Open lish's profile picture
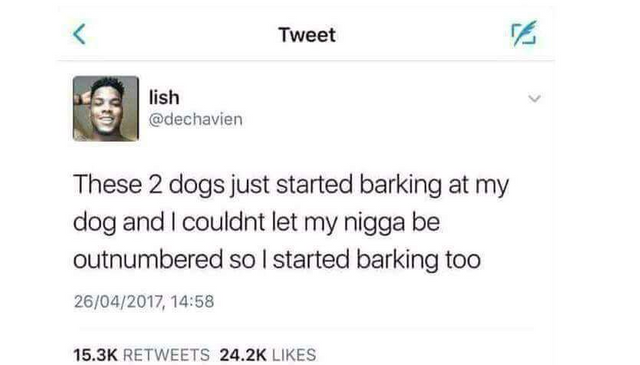 pyautogui.click(x=106, y=109)
